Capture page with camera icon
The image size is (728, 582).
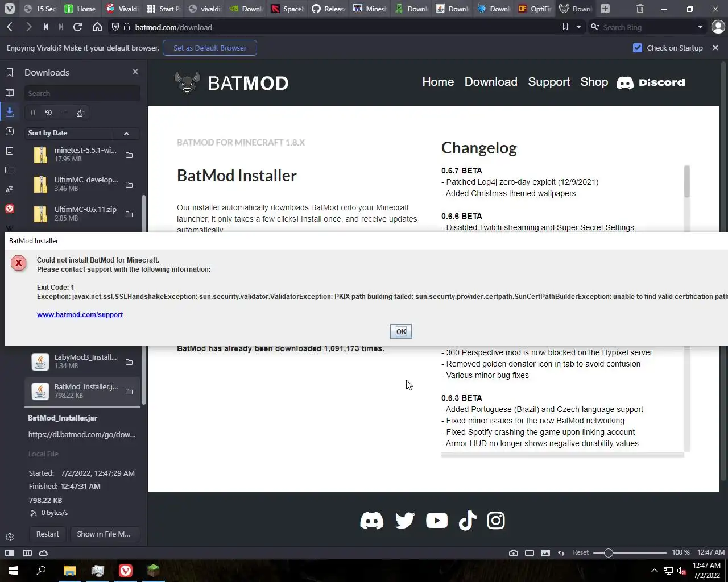point(514,553)
